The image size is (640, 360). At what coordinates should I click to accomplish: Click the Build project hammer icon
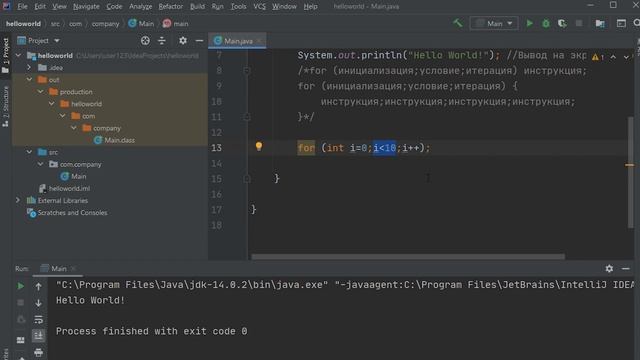pyautogui.click(x=458, y=23)
